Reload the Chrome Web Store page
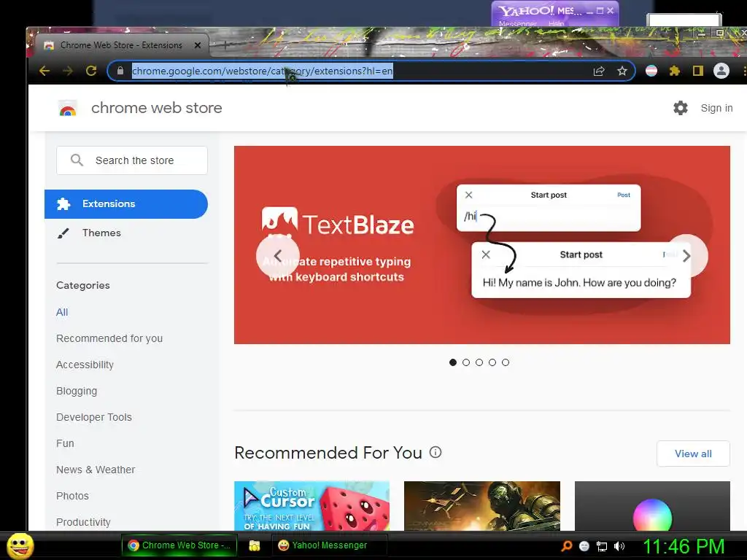This screenshot has width=747, height=560. point(91,71)
